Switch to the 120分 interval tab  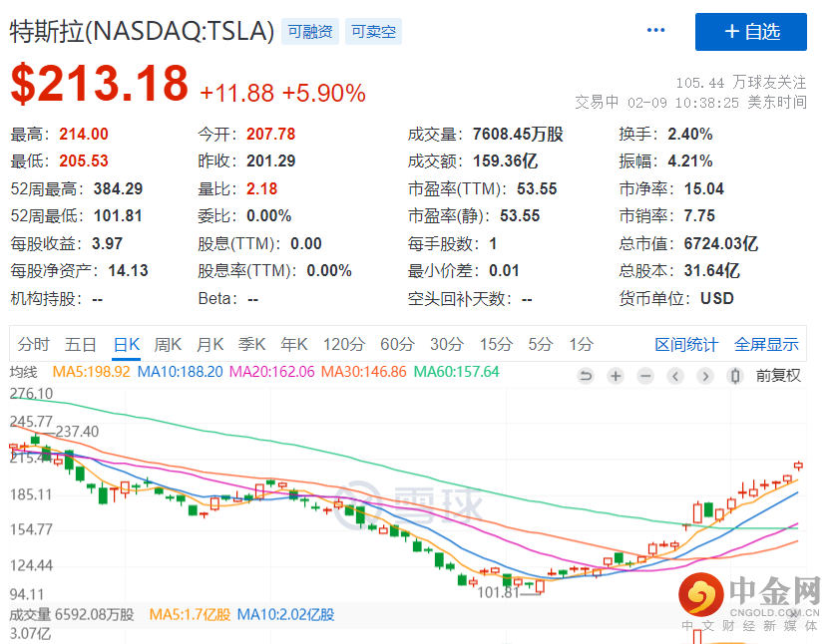pyautogui.click(x=344, y=344)
